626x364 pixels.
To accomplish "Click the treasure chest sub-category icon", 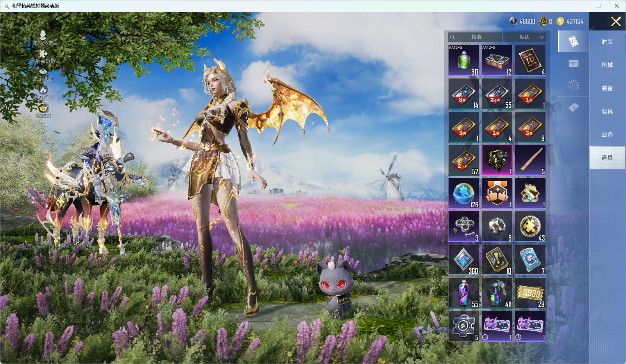I will click(574, 63).
